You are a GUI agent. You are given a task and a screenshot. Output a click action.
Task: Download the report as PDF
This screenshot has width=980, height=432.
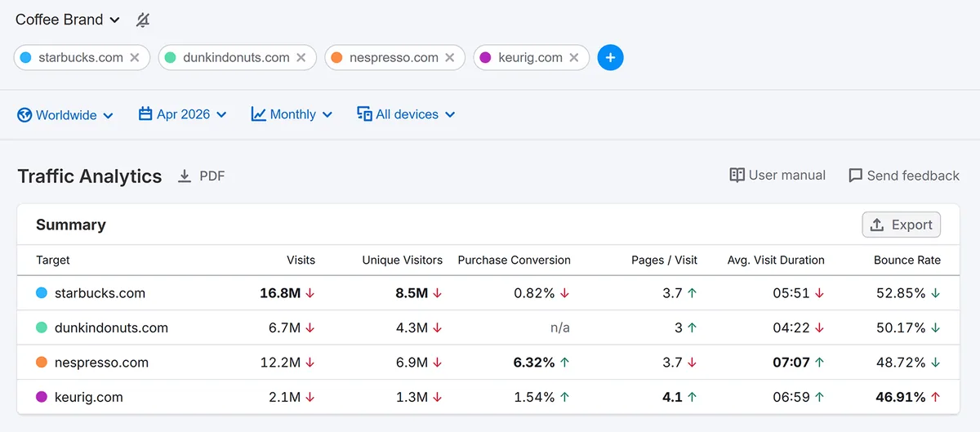coord(202,176)
